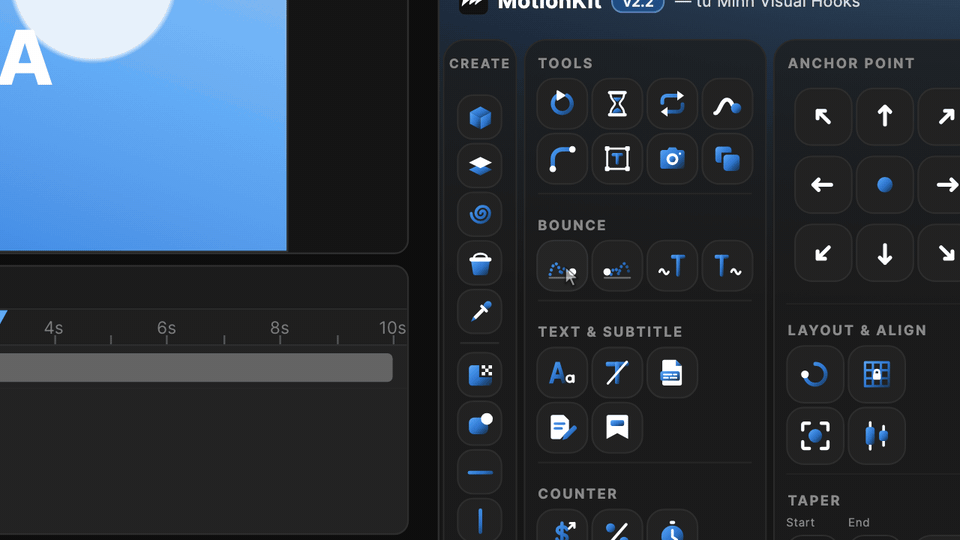This screenshot has width=960, height=540.
Task: Click the 3D cube create icon
Action: click(480, 117)
